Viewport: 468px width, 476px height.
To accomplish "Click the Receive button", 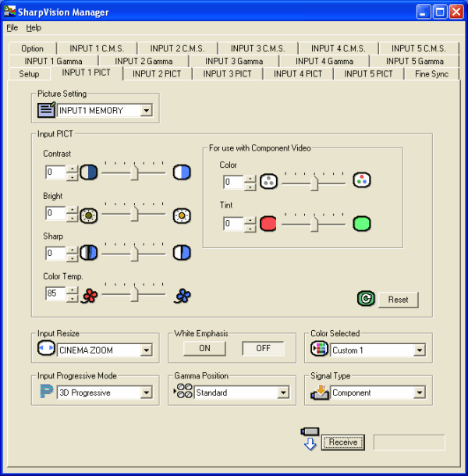I will pyautogui.click(x=343, y=442).
